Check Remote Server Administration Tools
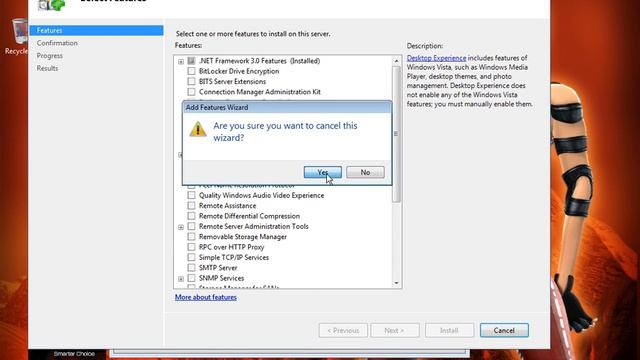Image resolution: width=640 pixels, height=360 pixels. (191, 227)
